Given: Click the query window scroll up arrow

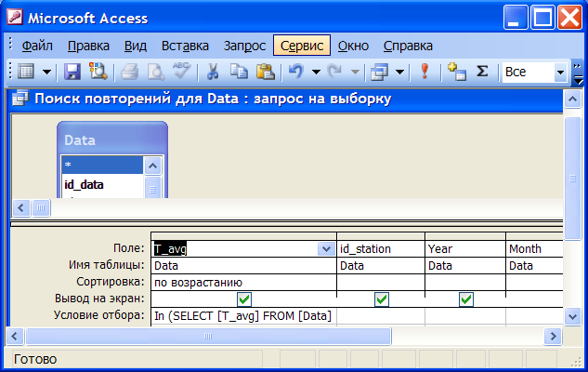Looking at the screenshot, I should point(572,100).
